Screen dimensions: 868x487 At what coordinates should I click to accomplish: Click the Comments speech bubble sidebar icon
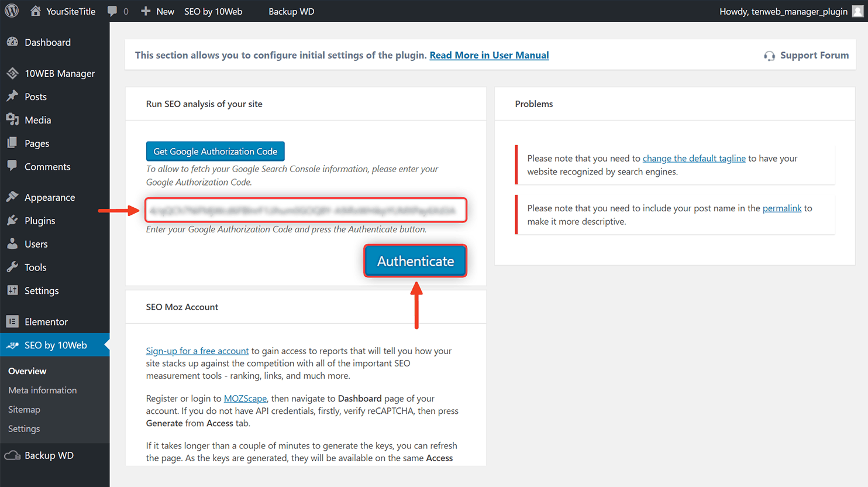12,166
